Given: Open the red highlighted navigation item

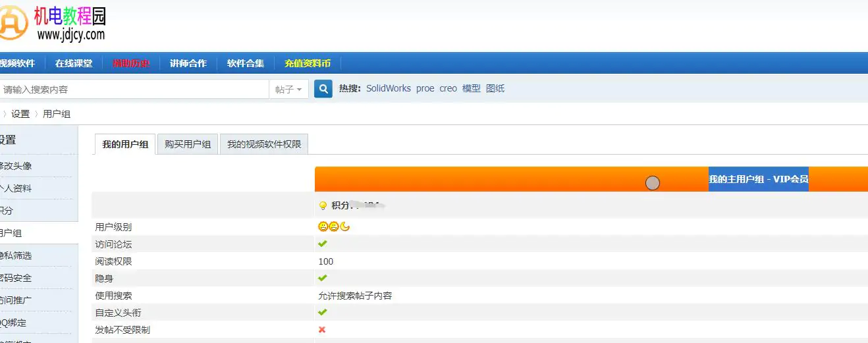Looking at the screenshot, I should point(131,63).
